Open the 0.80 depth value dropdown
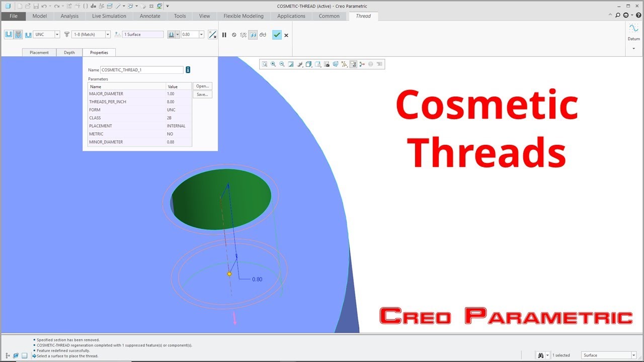 point(201,35)
